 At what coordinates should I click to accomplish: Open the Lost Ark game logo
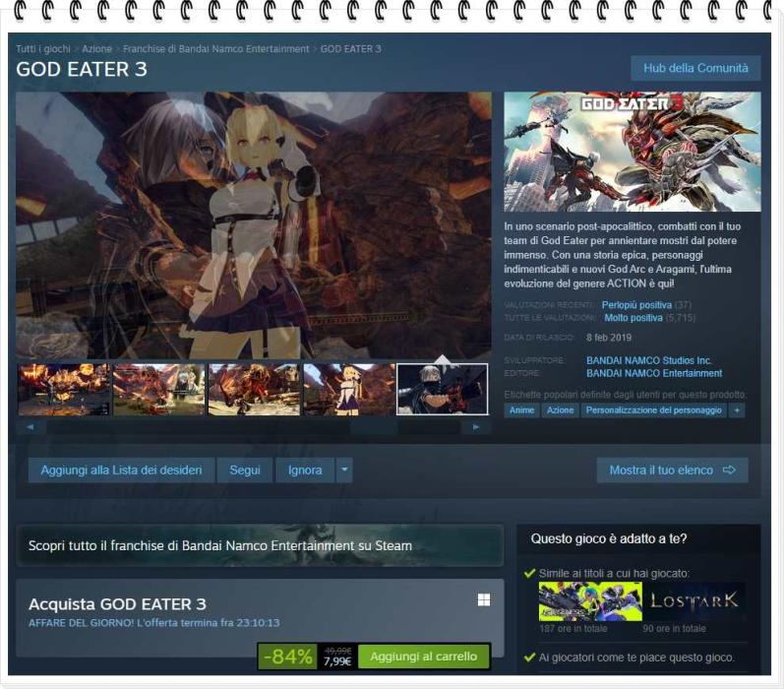tap(694, 601)
